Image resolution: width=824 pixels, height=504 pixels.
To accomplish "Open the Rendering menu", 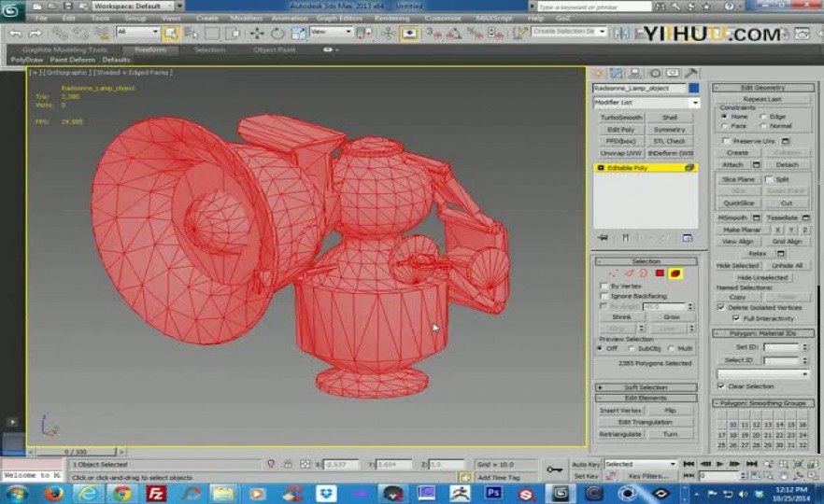I will (x=391, y=19).
